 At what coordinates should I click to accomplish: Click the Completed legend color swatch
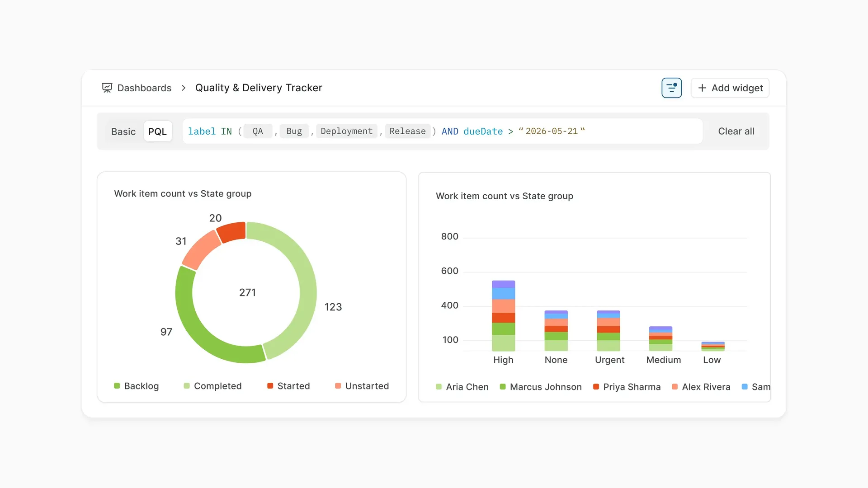187,386
